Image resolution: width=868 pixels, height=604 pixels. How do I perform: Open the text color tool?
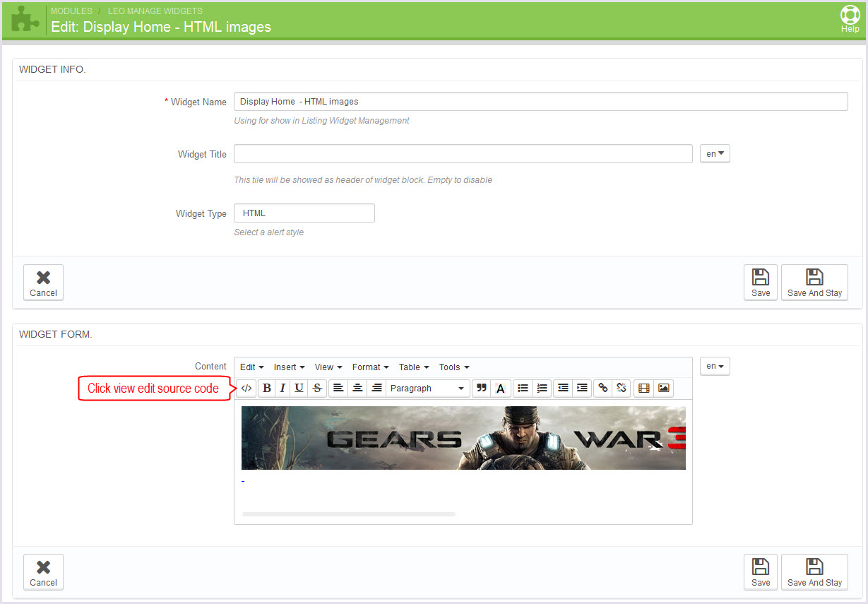click(x=501, y=388)
